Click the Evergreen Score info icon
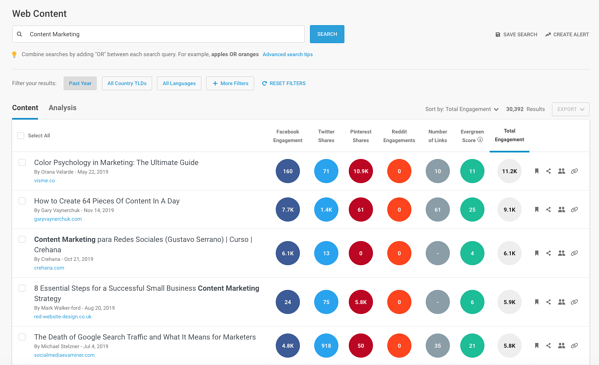Screen dimensions: 599x365 pos(480,140)
